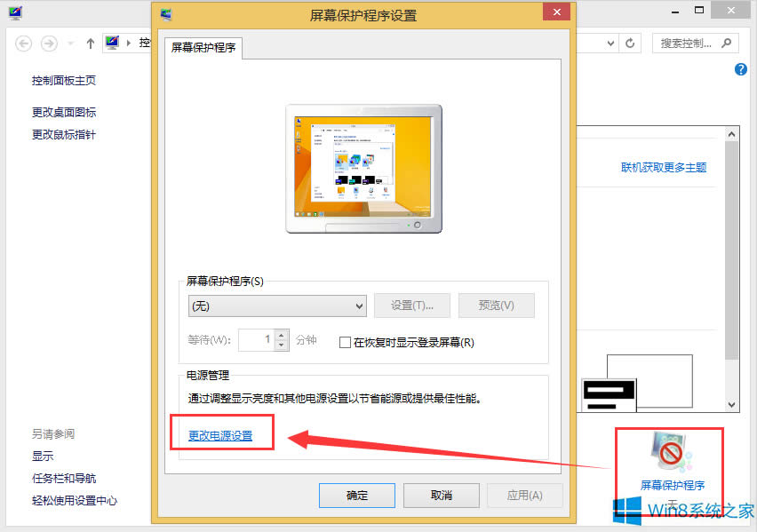Click the back navigation arrow
Image resolution: width=757 pixels, height=532 pixels.
23,43
